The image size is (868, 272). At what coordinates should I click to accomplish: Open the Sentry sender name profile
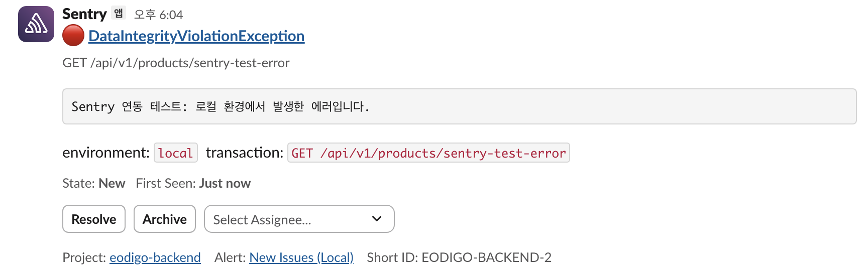tap(84, 14)
